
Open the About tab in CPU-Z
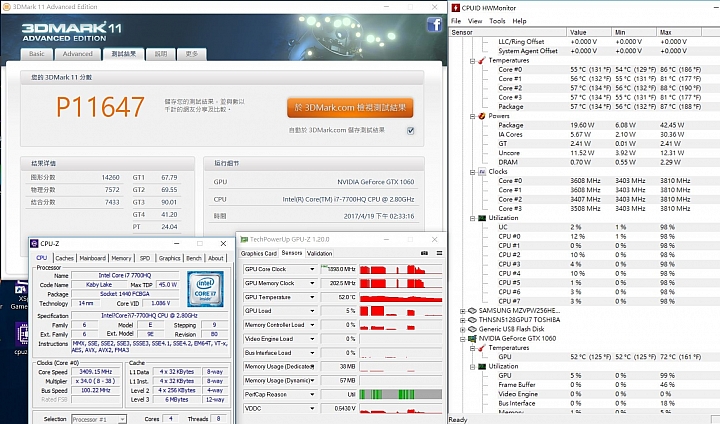pyautogui.click(x=216, y=258)
